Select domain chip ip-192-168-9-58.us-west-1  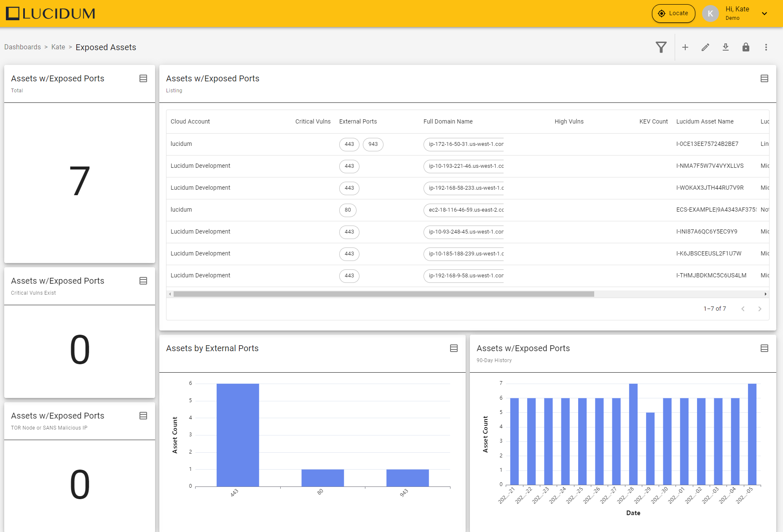point(464,276)
